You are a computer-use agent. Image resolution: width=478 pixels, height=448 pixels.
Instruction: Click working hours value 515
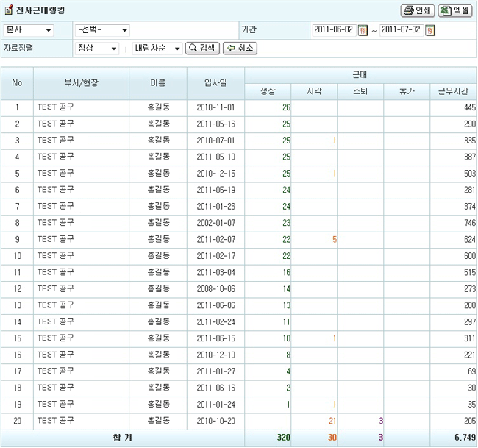(x=470, y=272)
